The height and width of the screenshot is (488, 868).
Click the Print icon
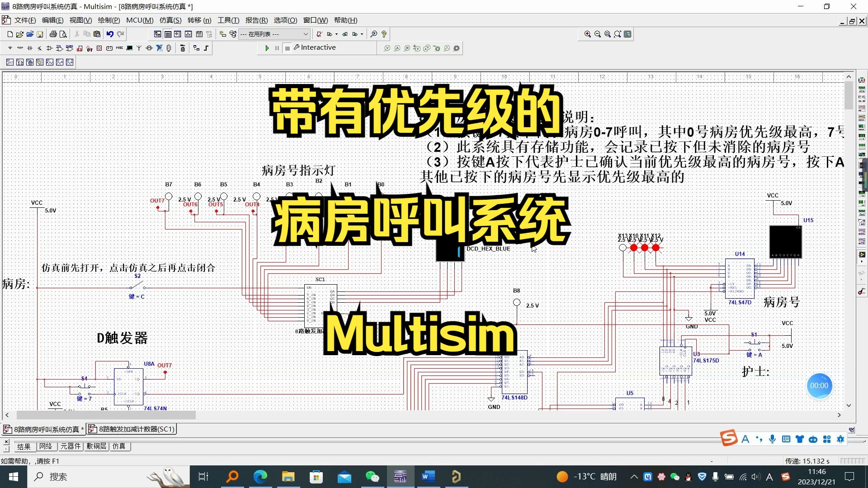point(53,34)
